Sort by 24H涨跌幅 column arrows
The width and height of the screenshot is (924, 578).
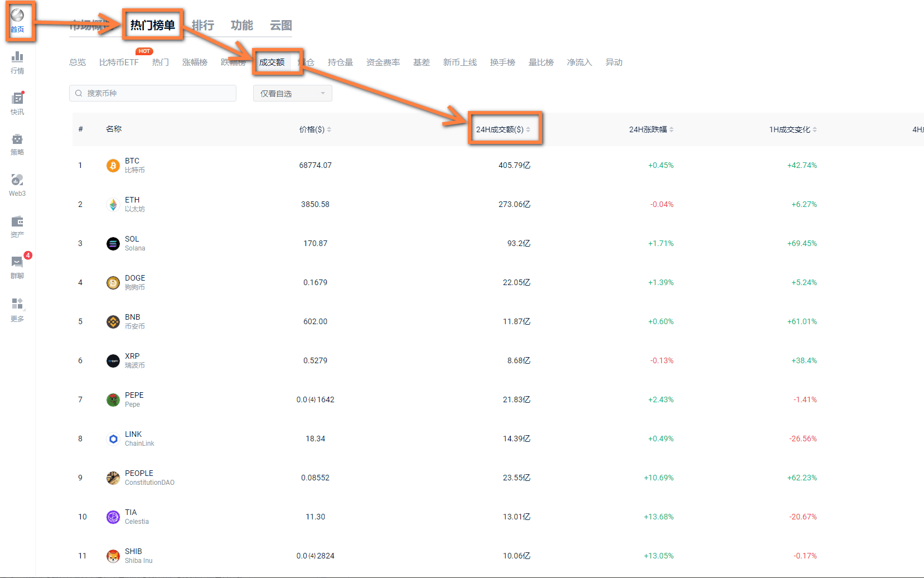671,129
